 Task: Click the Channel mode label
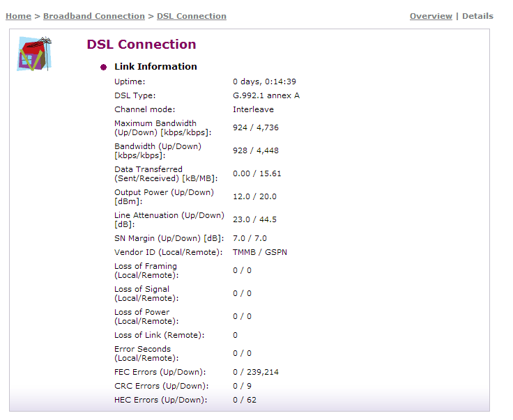(x=144, y=109)
